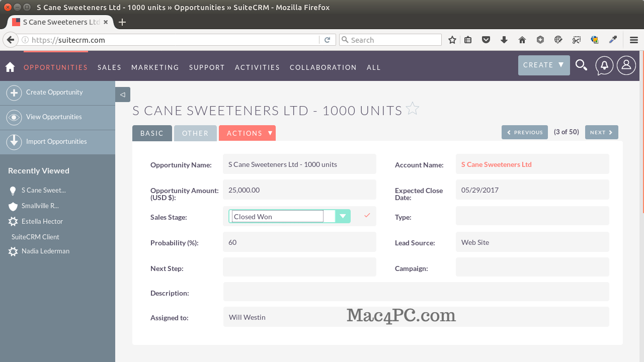Open the Create dropdown button
This screenshot has width=644, height=362.
pyautogui.click(x=544, y=65)
